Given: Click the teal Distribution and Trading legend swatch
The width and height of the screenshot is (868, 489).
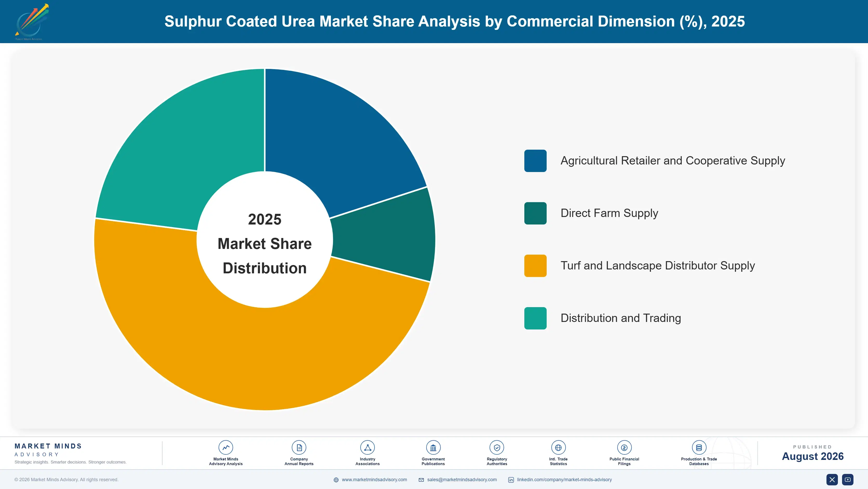Looking at the screenshot, I should click(x=535, y=318).
